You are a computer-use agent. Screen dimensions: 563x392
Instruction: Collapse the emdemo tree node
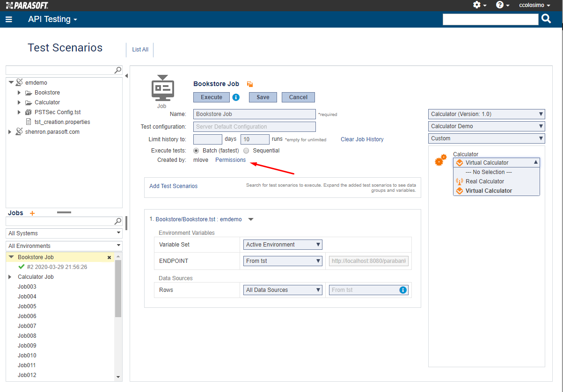[x=11, y=83]
